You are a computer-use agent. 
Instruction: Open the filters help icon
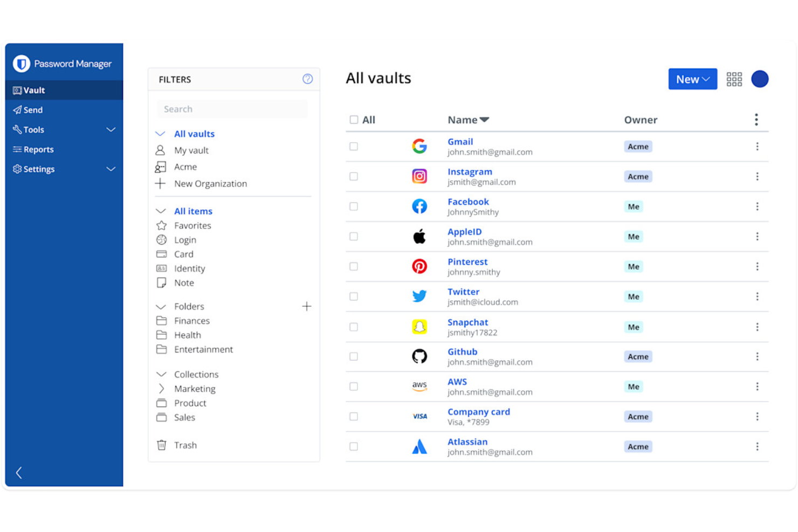tap(307, 79)
